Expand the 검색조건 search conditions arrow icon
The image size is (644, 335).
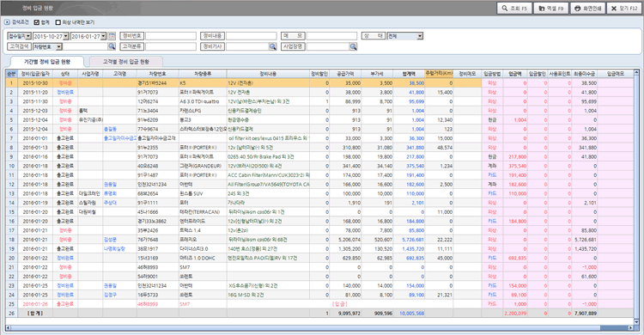tap(7, 22)
